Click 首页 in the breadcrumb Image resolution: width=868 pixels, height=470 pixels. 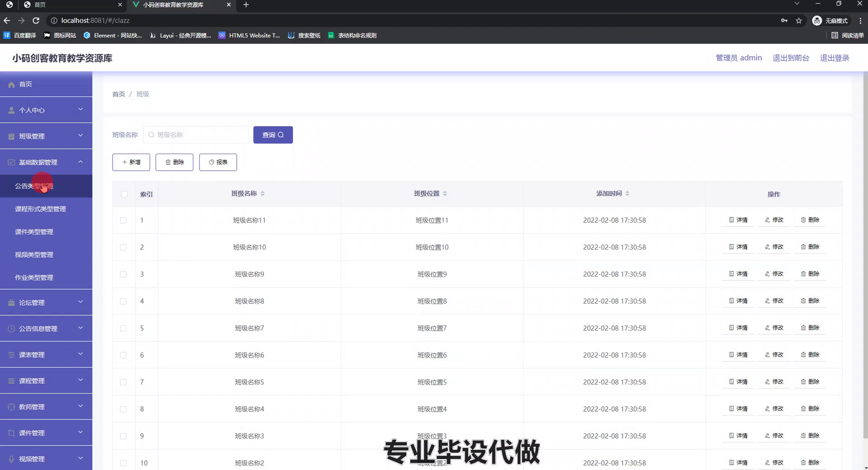point(118,94)
